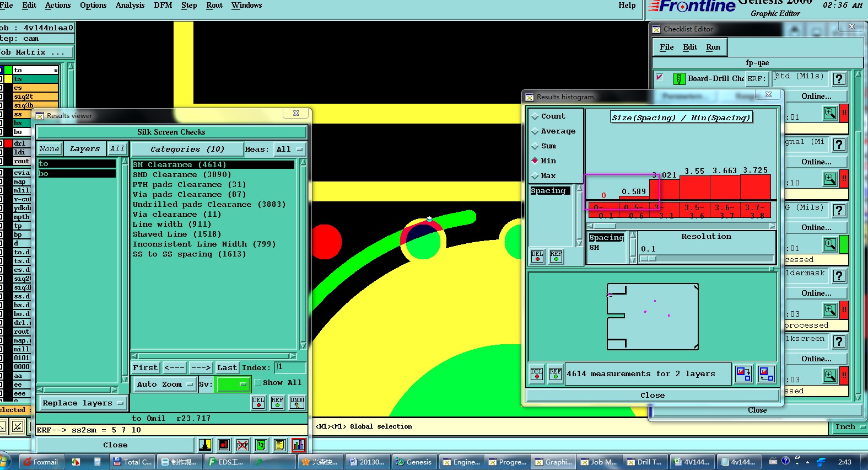Click histogram bars horizontal scrollbar
The image size is (868, 470).
(x=681, y=226)
